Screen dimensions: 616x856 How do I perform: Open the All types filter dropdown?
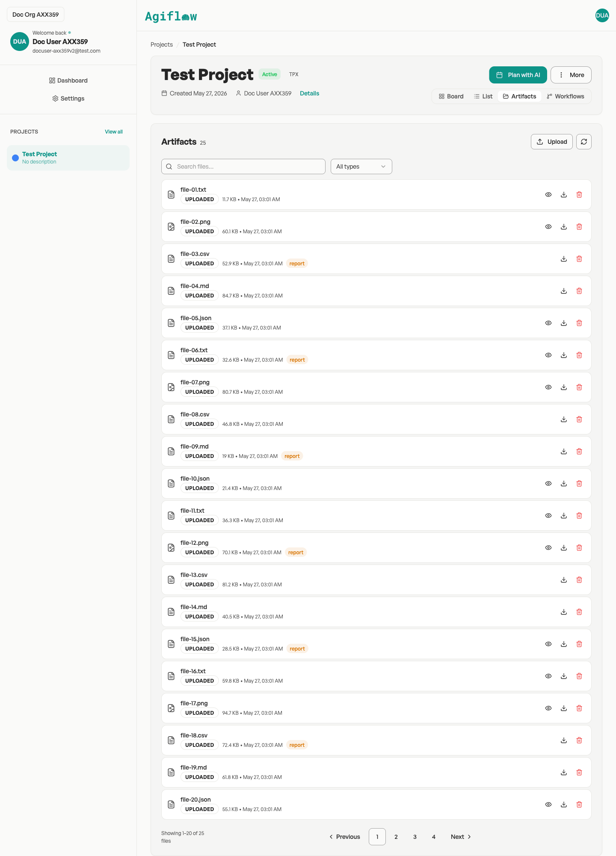tap(361, 166)
